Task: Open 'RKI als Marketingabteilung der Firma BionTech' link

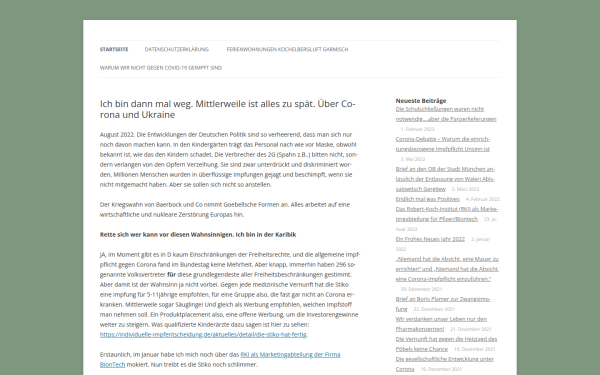Action: pos(220,359)
